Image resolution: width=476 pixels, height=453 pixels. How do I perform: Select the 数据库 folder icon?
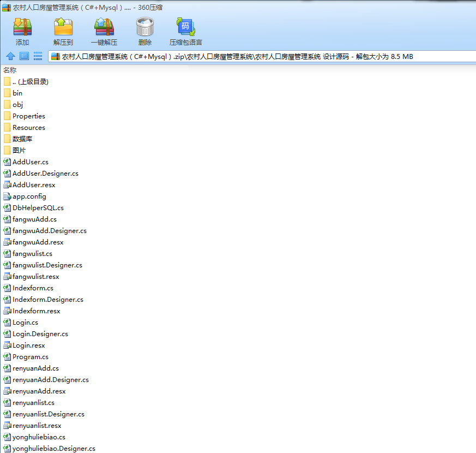point(7,139)
